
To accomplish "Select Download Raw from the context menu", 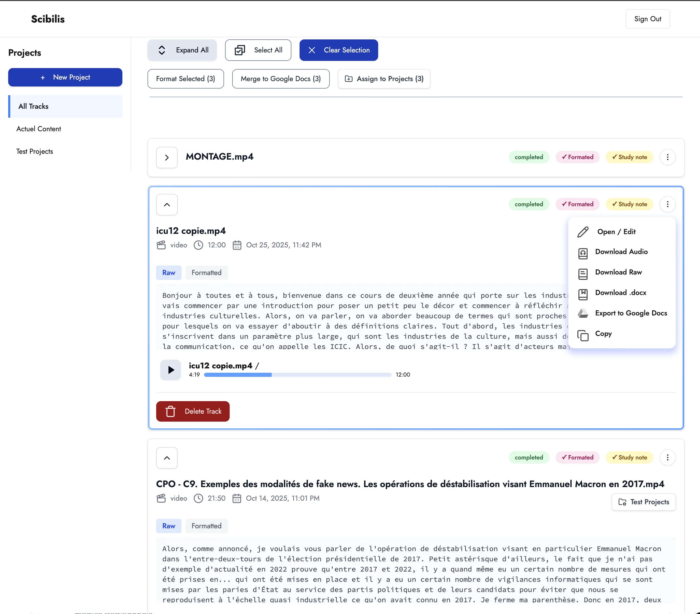I will point(618,272).
